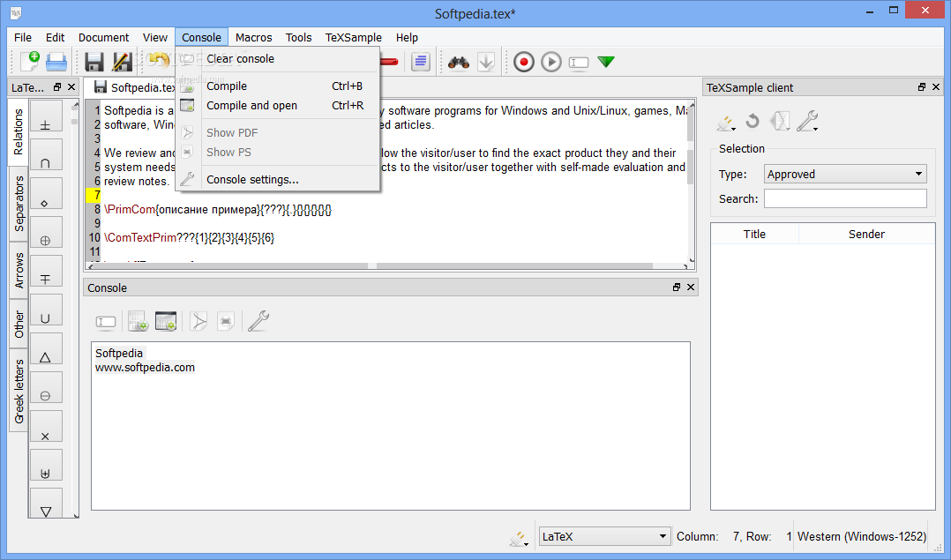
Task: Close the Console panel
Action: click(x=690, y=287)
